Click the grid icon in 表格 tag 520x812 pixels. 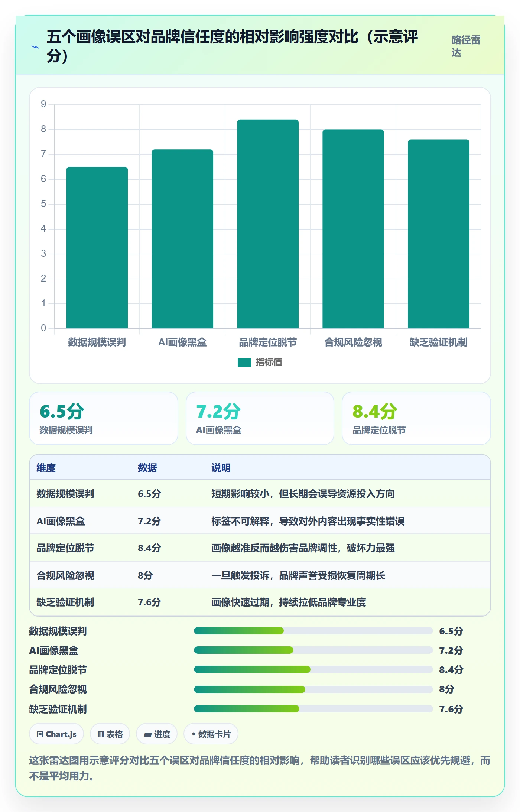(101, 734)
